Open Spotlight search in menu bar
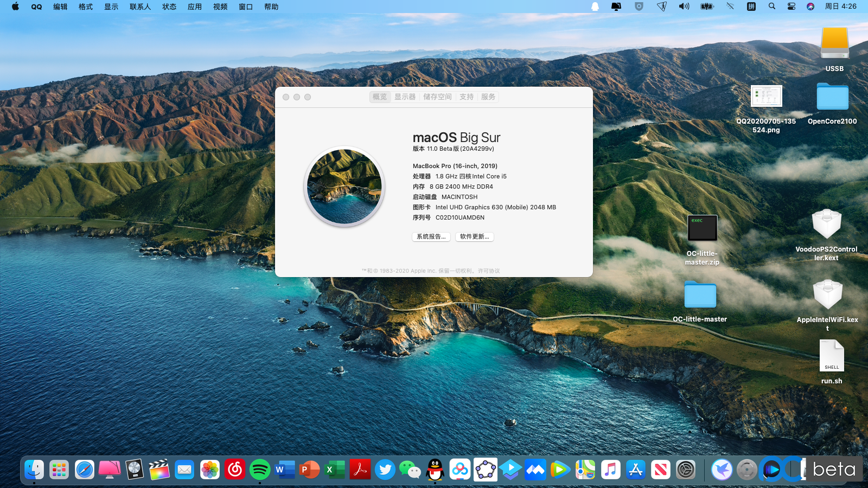This screenshot has width=868, height=488. click(x=772, y=7)
